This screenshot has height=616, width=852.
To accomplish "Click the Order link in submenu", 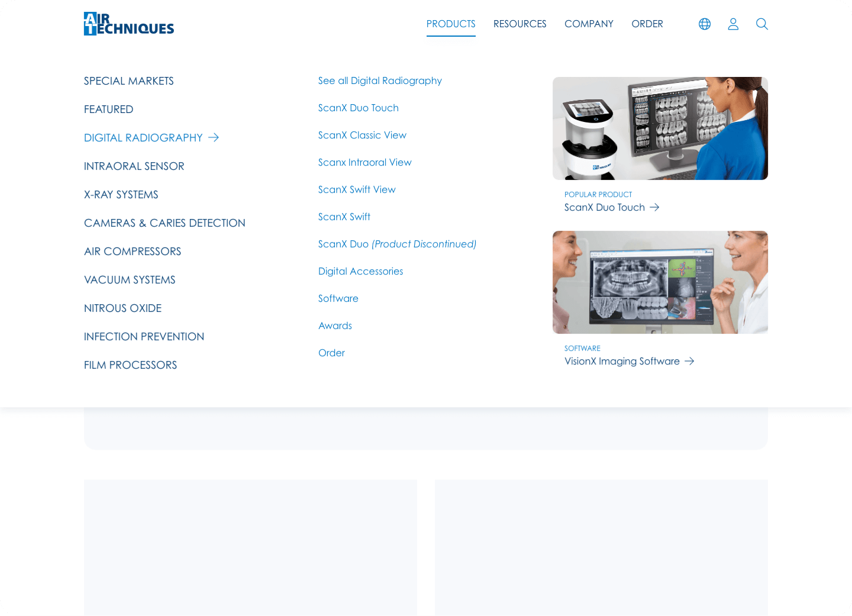I will pos(331,353).
